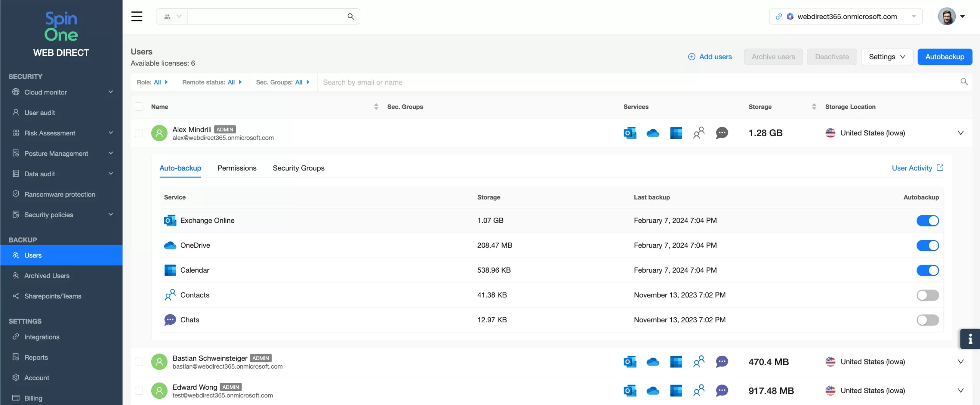Screen dimensions: 980x405
Task: Open the Settings dropdown
Action: pyautogui.click(x=887, y=57)
